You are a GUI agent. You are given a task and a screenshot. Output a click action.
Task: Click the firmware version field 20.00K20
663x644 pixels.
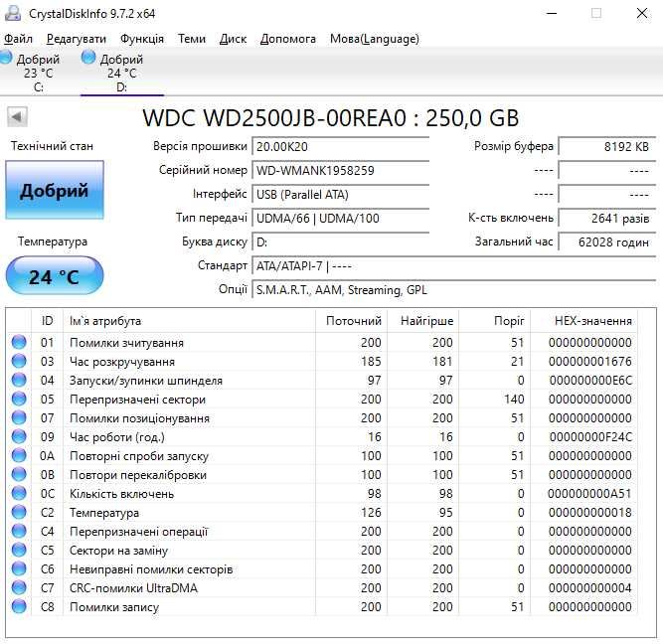click(x=340, y=146)
